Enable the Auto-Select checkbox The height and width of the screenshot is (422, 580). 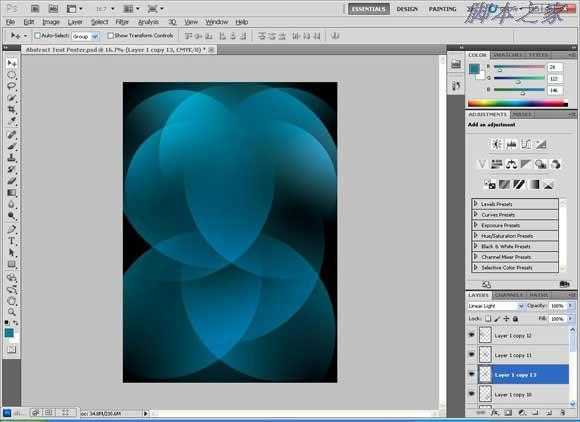point(37,36)
